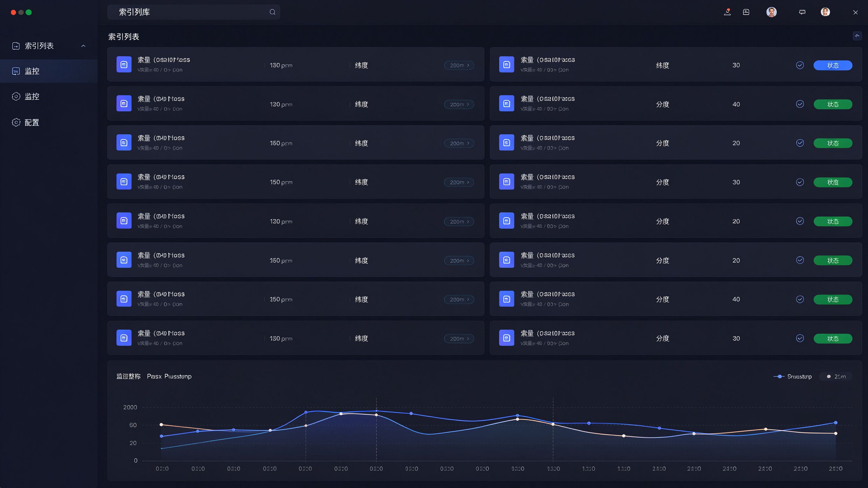
Task: Click the value 30 in the blue 状态 row
Action: coord(736,65)
